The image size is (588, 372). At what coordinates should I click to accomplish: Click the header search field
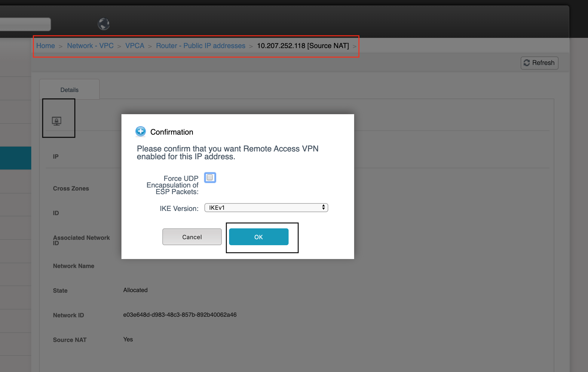click(x=25, y=24)
